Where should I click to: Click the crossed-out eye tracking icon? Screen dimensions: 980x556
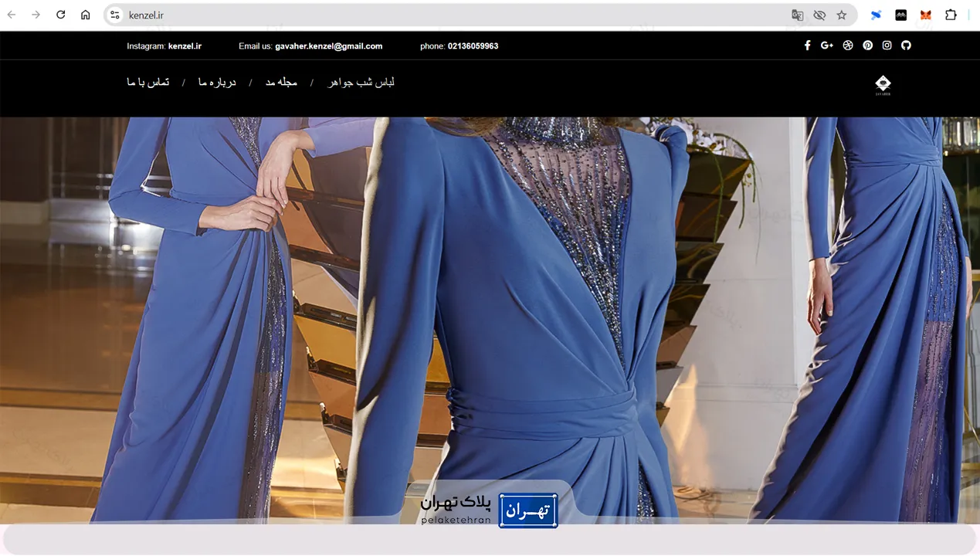[819, 15]
